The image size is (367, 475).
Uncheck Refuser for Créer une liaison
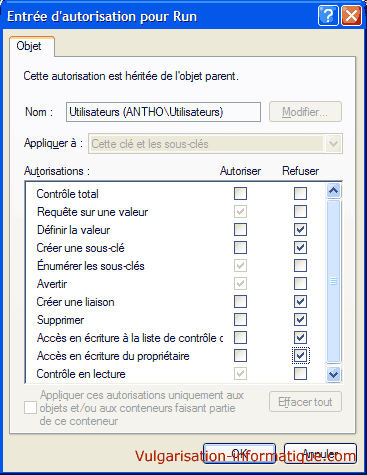pos(300,302)
